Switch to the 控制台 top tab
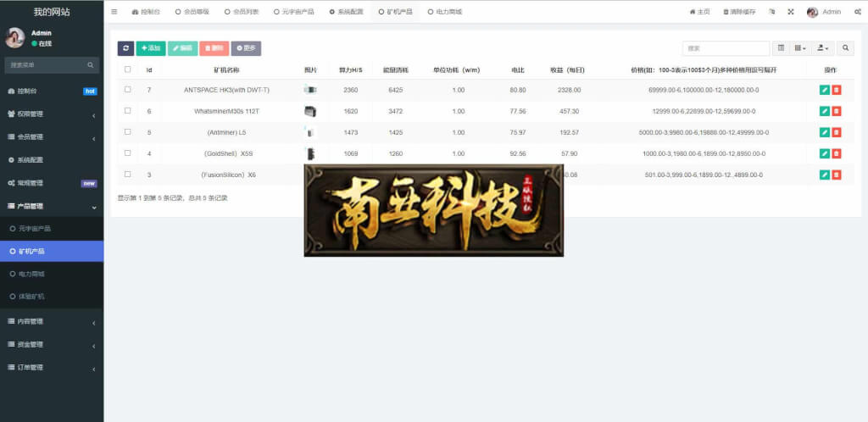Image resolution: width=868 pixels, height=422 pixels. click(x=146, y=12)
